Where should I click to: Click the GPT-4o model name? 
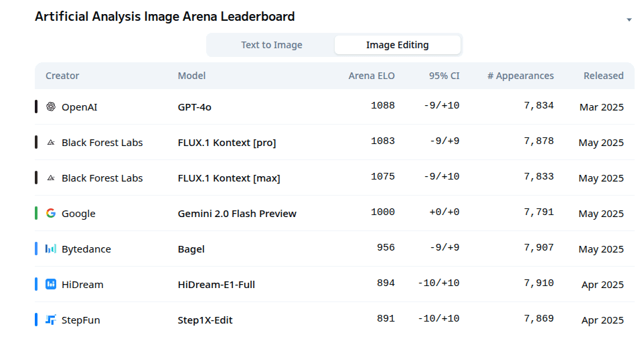point(195,107)
